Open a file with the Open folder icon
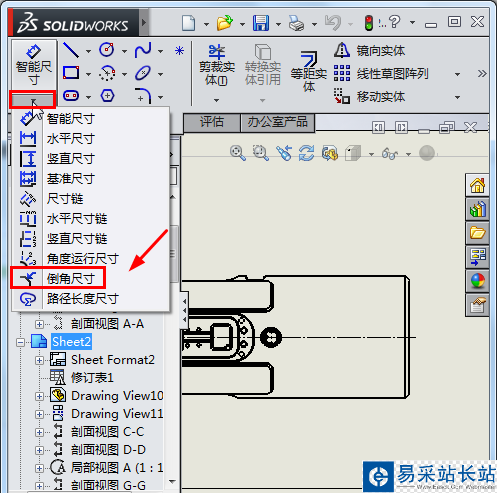497x493 pixels. [x=225, y=23]
